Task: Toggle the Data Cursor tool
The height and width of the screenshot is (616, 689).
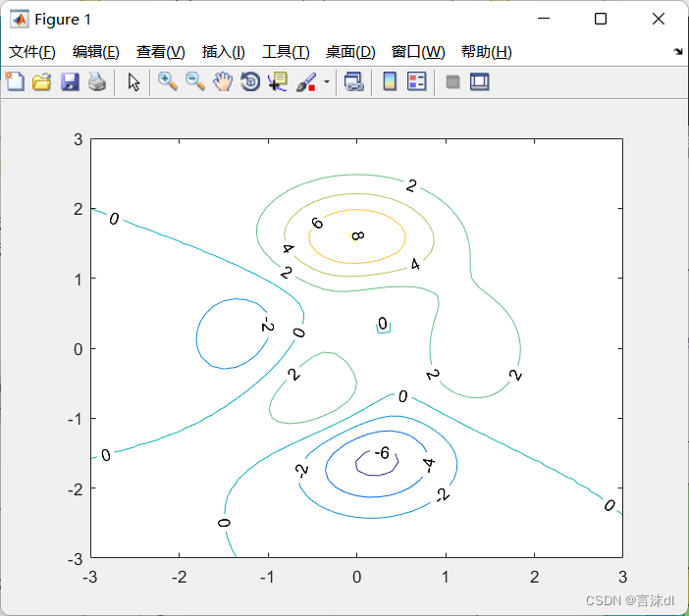Action: point(278,82)
